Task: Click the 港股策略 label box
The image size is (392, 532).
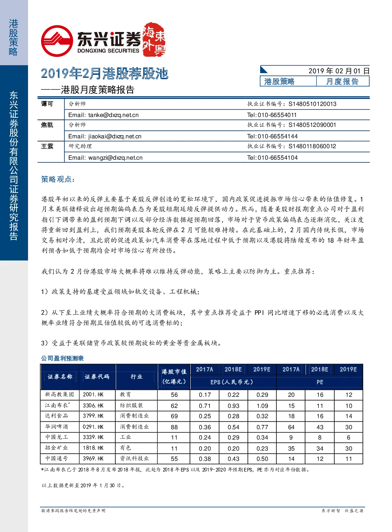Action: [288, 81]
